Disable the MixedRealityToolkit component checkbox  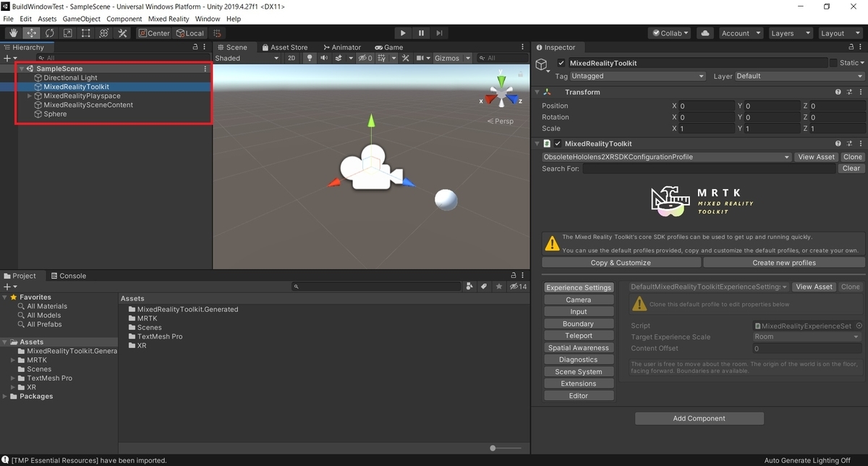coord(558,143)
